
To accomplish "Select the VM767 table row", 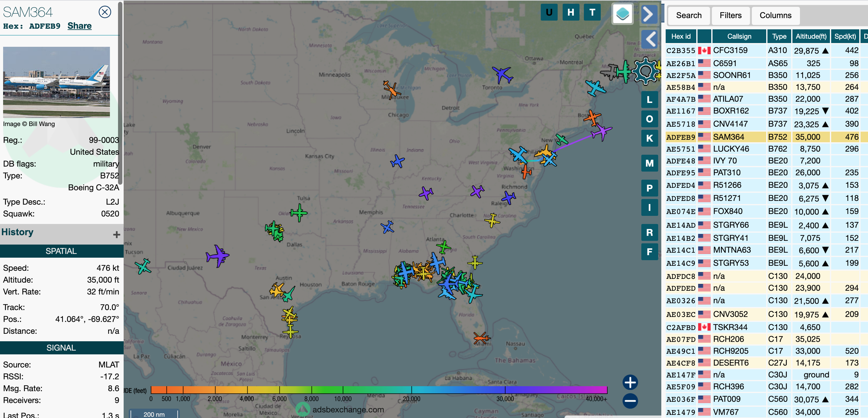I will pyautogui.click(x=767, y=412).
